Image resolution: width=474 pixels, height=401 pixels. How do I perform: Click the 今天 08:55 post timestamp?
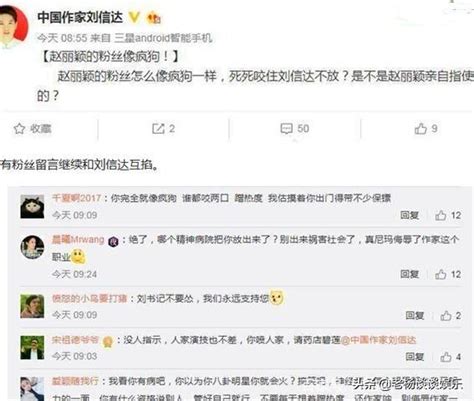click(62, 38)
